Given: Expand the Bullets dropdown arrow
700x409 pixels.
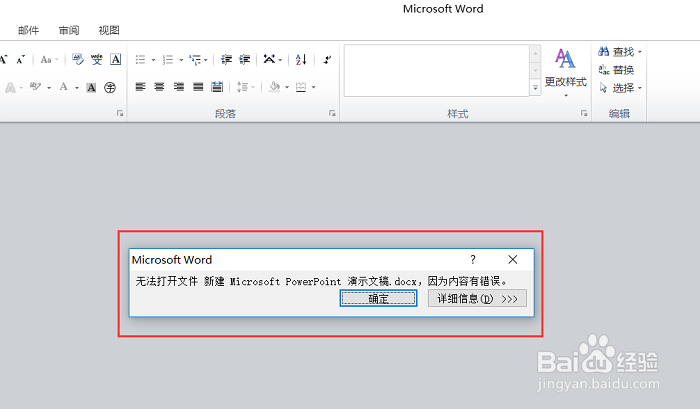Looking at the screenshot, I should [153, 60].
